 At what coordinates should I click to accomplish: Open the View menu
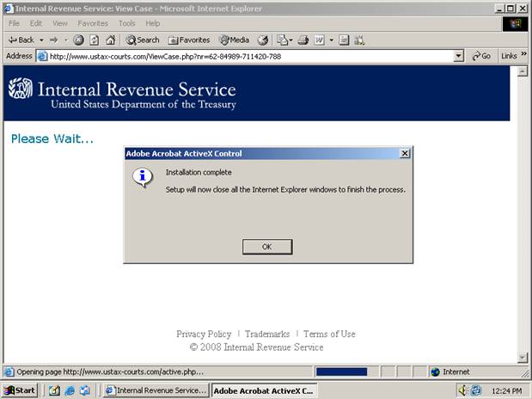pyautogui.click(x=60, y=23)
